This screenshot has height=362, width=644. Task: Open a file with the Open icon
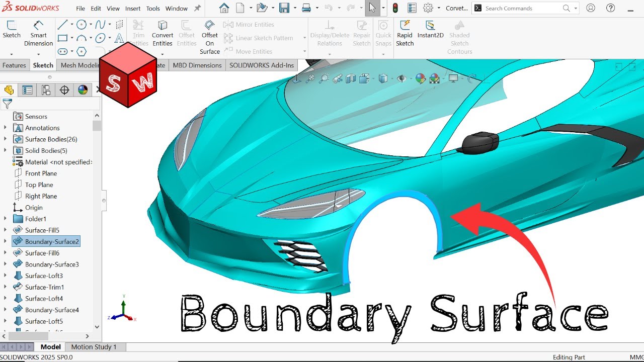tap(261, 8)
